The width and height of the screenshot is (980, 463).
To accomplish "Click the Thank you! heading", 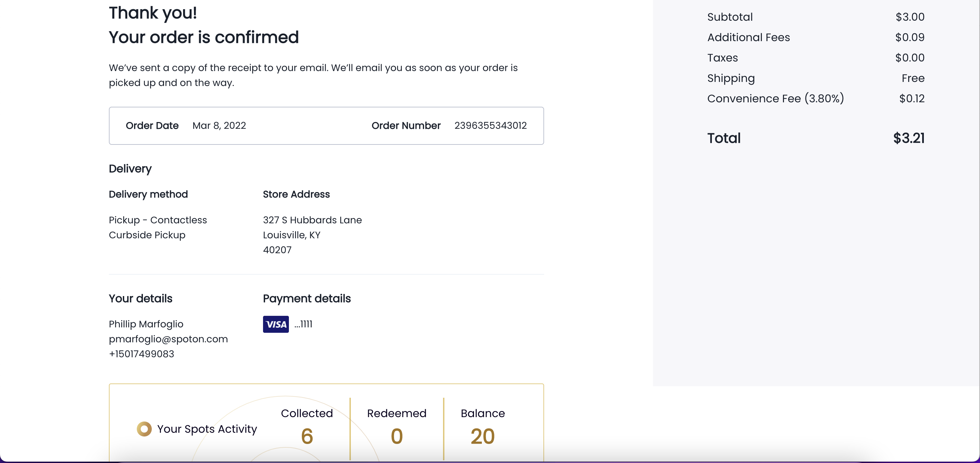I will (153, 13).
